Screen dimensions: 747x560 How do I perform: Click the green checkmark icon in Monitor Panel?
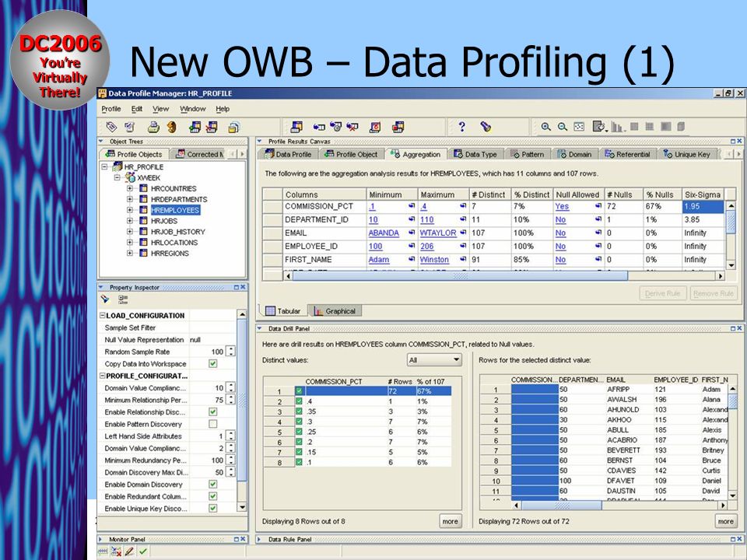[143, 551]
